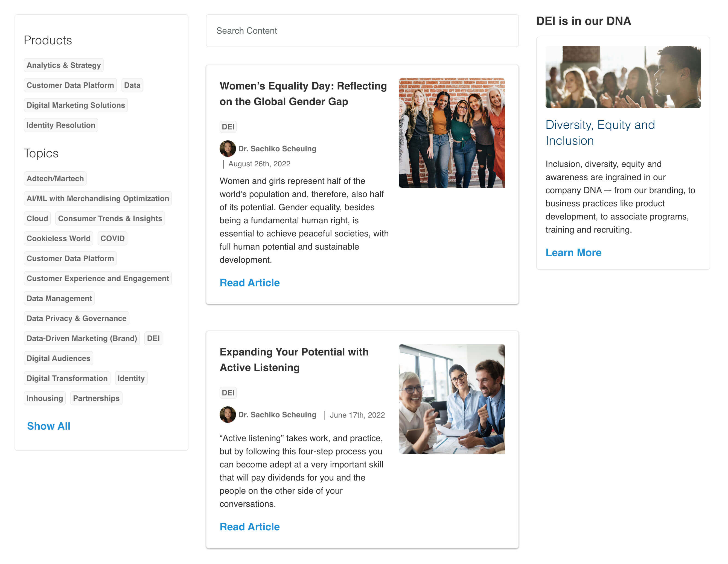Image resolution: width=728 pixels, height=564 pixels.
Task: Filter by Data-Driven Marketing (Brand)
Action: tap(82, 339)
